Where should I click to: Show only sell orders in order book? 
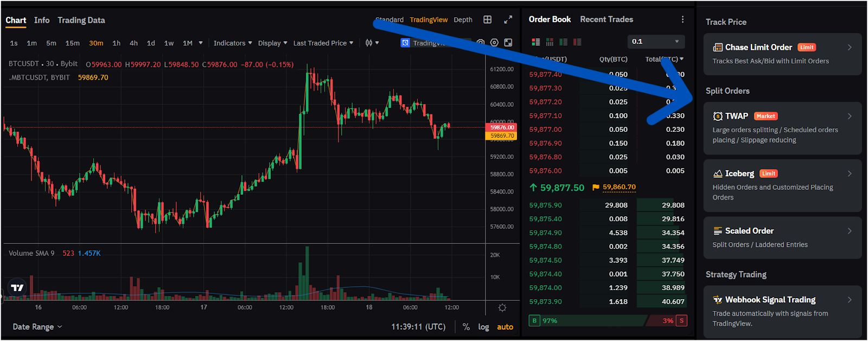577,42
